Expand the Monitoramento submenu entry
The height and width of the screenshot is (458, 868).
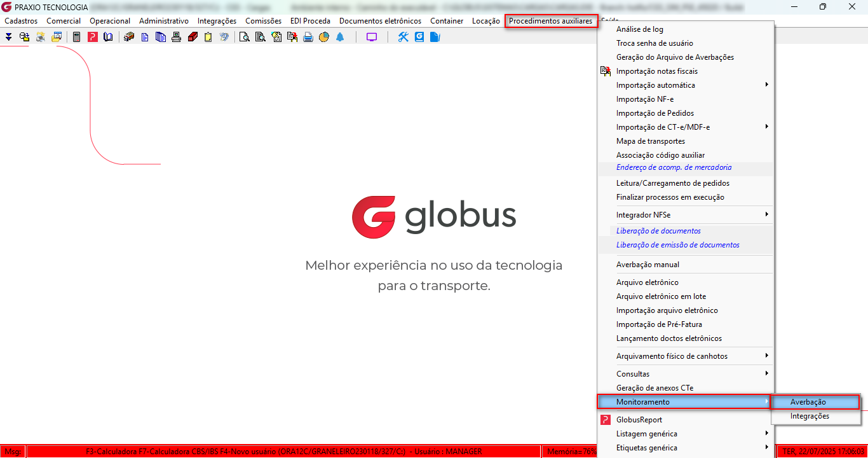click(x=684, y=402)
